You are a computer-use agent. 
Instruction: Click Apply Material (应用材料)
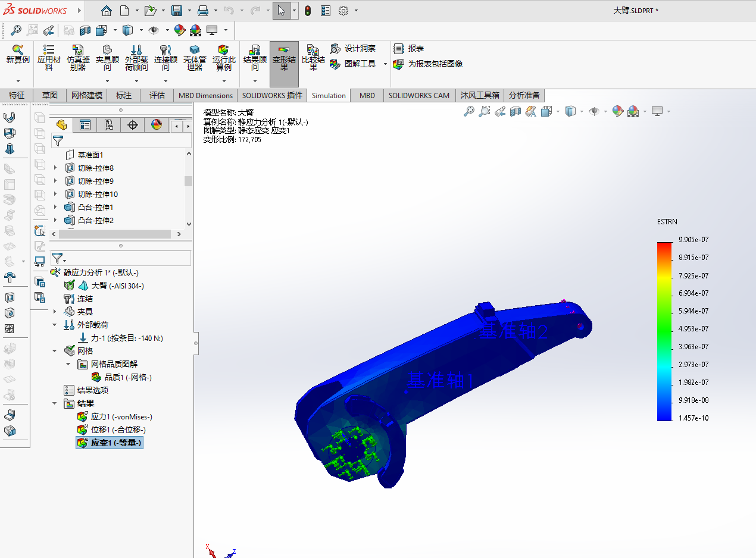coord(49,57)
